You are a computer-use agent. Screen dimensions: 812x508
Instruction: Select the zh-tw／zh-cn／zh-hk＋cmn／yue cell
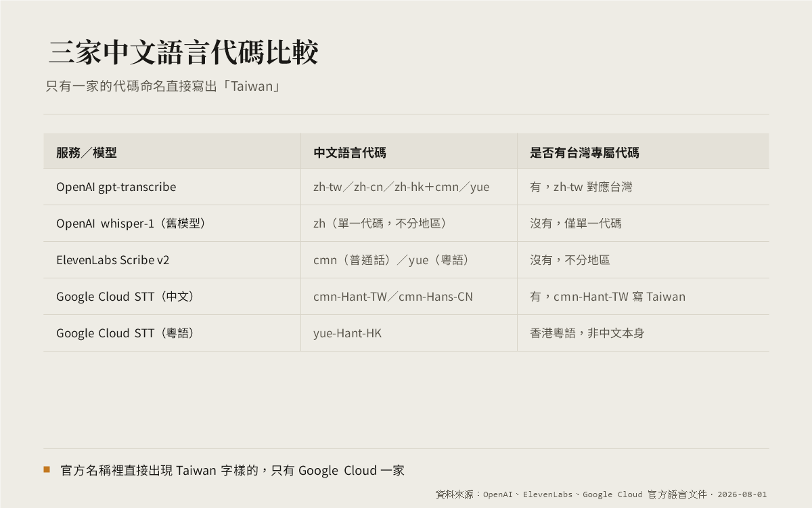pyautogui.click(x=409, y=187)
